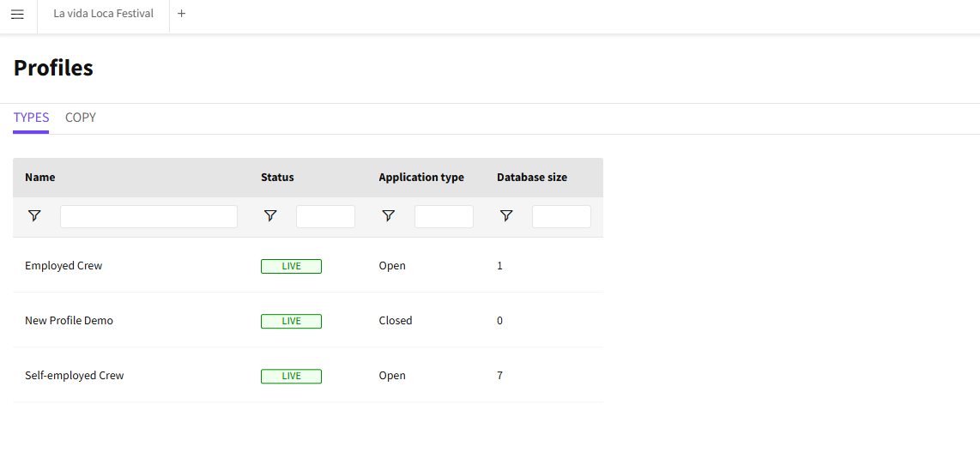Click filter icon in Application type column
Image resolution: width=980 pixels, height=471 pixels.
(x=388, y=216)
